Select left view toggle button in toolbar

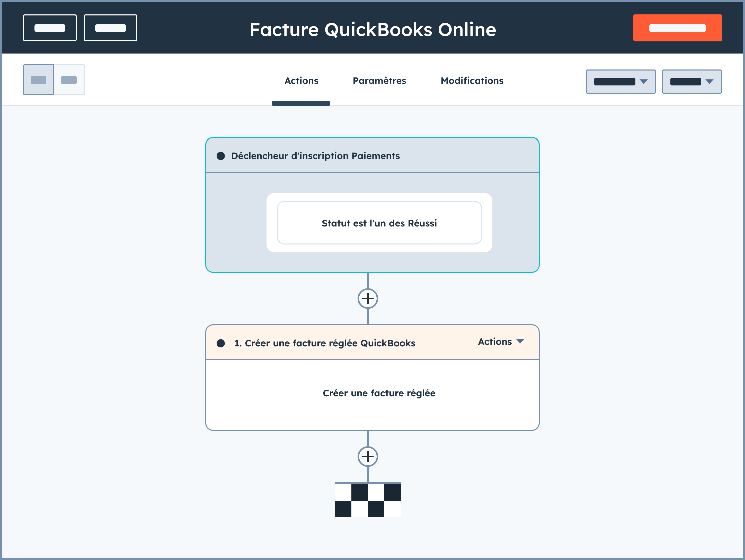38,80
